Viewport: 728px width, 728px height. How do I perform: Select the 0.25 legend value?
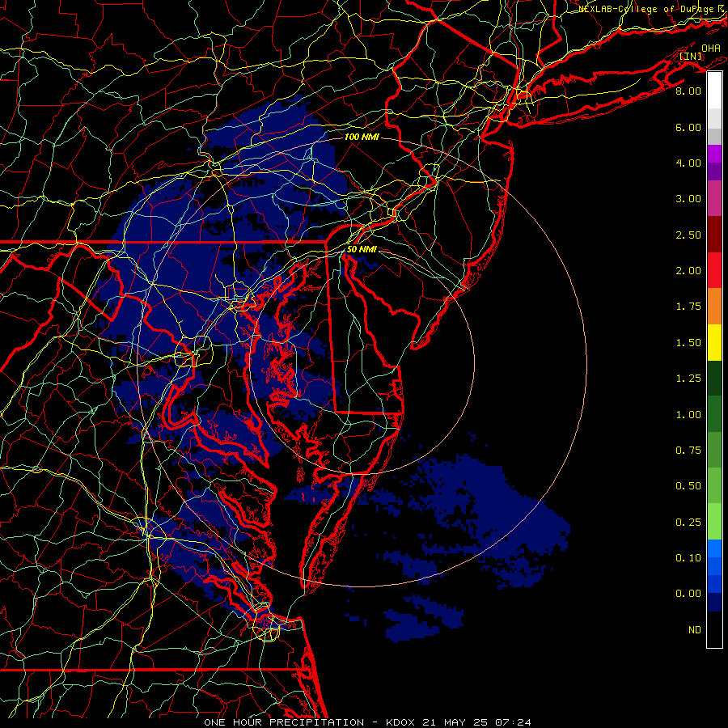(x=688, y=523)
